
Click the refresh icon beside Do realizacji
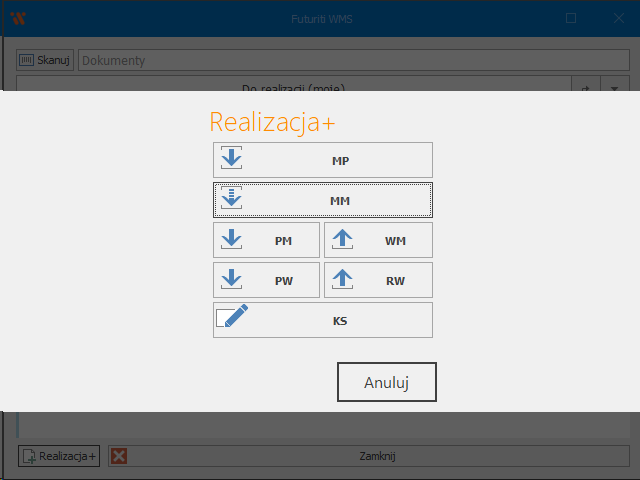(585, 87)
